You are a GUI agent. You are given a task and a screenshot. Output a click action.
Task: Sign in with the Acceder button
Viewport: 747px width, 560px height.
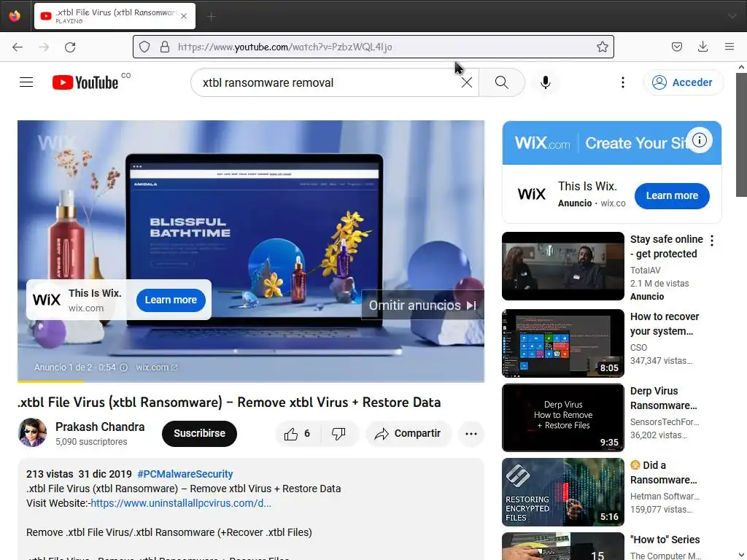[x=683, y=82]
